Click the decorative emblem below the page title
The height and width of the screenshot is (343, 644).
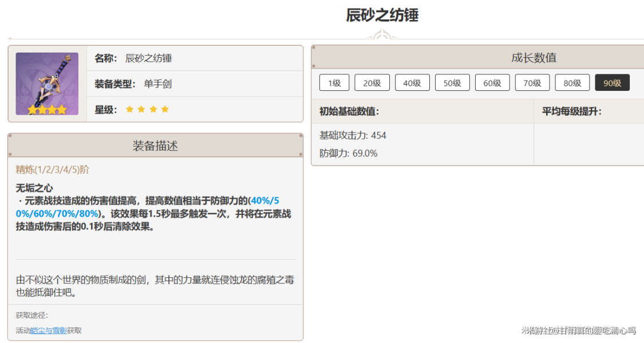click(x=382, y=35)
